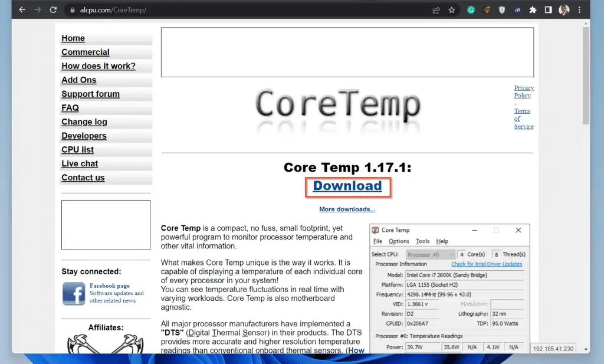The height and width of the screenshot is (364, 604).
Task: Open the IP extension icon
Action: tap(517, 9)
